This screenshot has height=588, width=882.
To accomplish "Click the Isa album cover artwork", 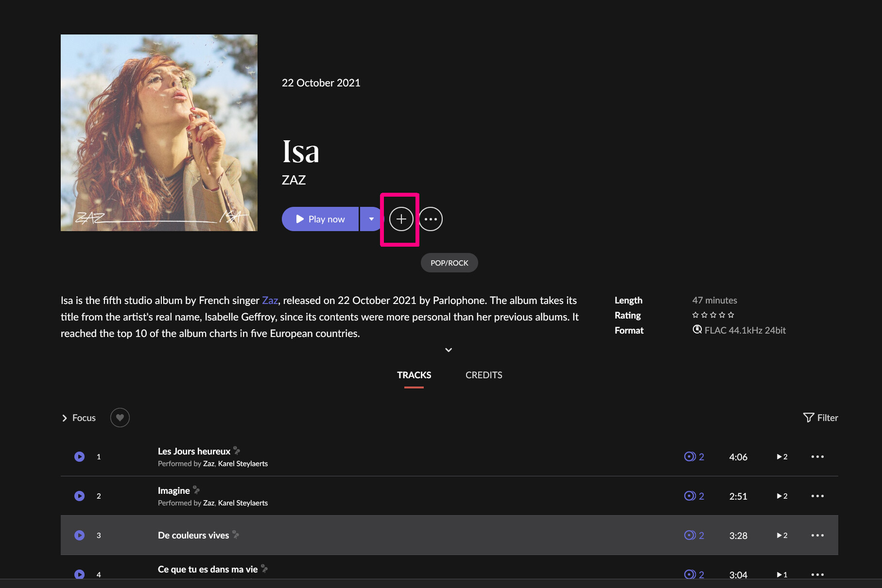I will tap(159, 133).
